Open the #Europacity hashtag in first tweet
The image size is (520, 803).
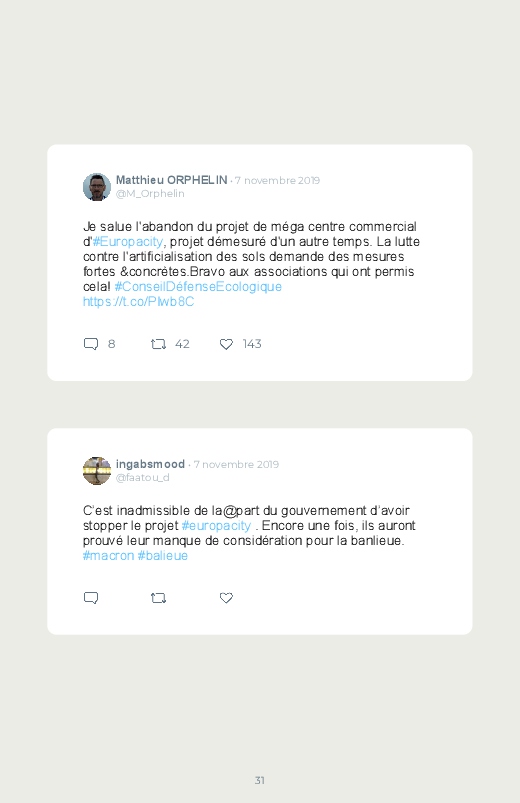[x=128, y=241]
